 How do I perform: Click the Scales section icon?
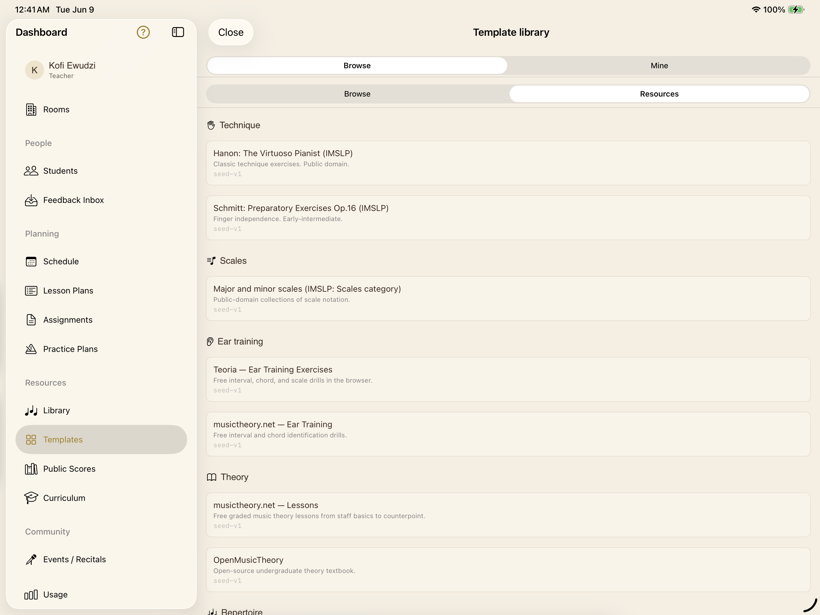point(211,260)
